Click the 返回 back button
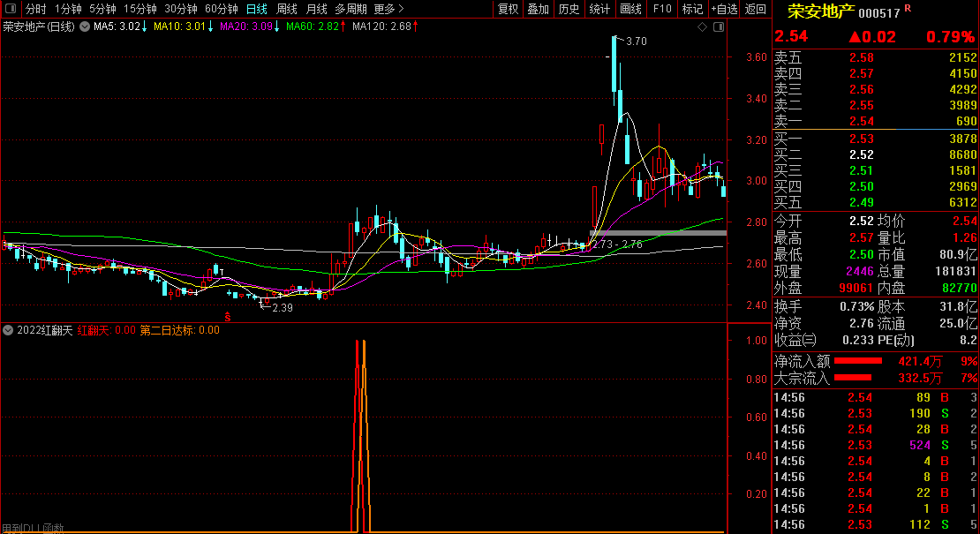The image size is (980, 534). [x=756, y=9]
